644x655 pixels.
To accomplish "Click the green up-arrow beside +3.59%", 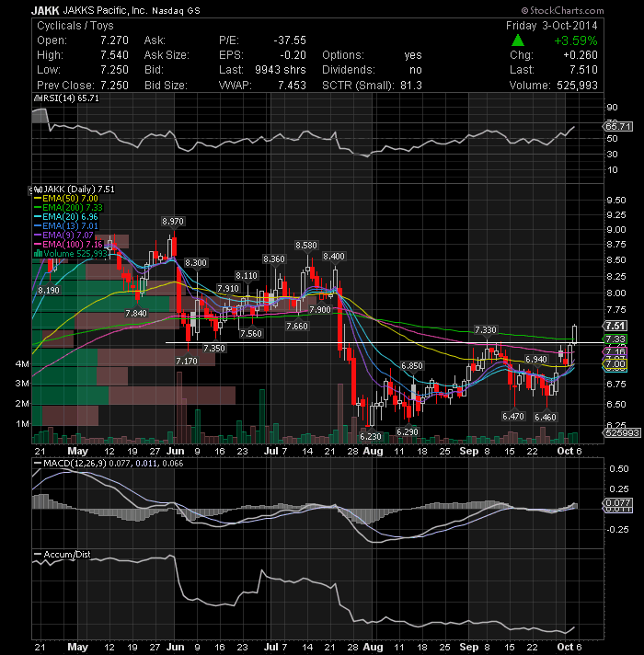I will coord(517,40).
